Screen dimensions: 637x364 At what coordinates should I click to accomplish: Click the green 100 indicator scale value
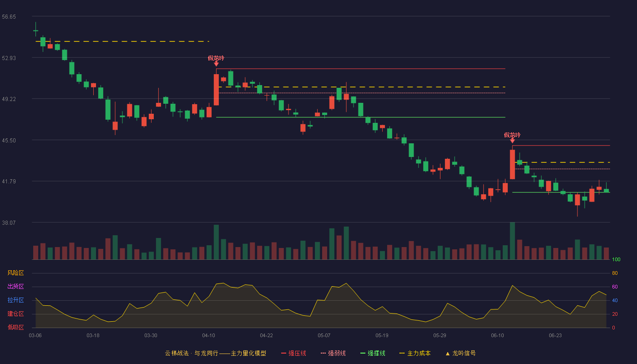pos(616,260)
